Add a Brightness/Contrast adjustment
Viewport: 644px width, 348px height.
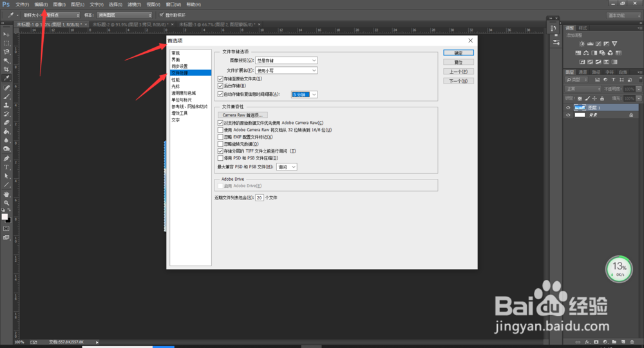tap(582, 44)
